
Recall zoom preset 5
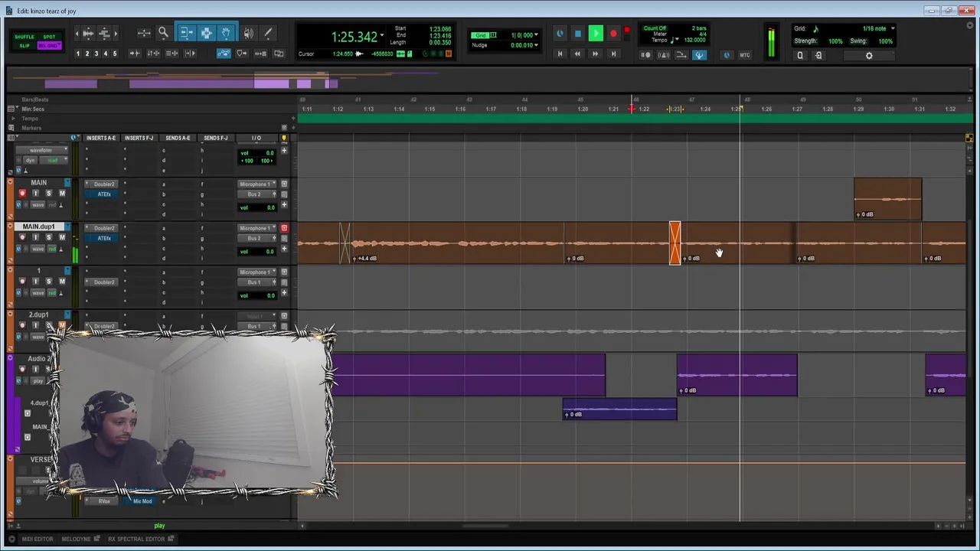pos(115,54)
